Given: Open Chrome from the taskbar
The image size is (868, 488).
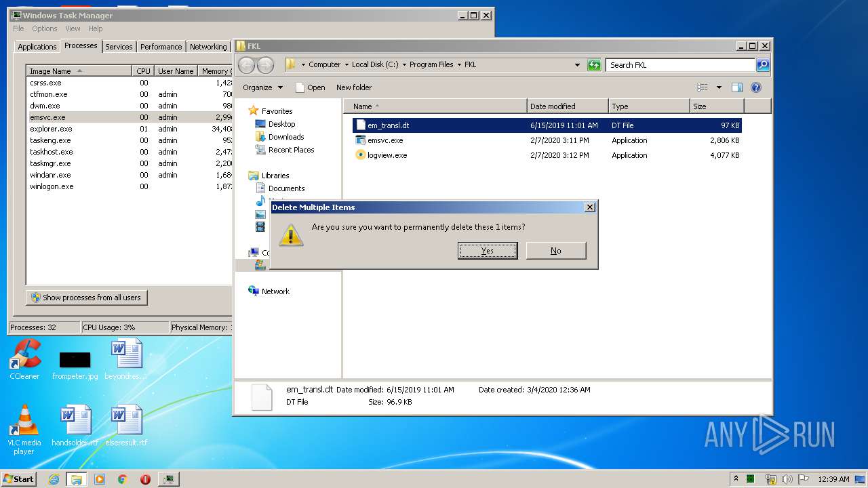Looking at the screenshot, I should click(122, 479).
